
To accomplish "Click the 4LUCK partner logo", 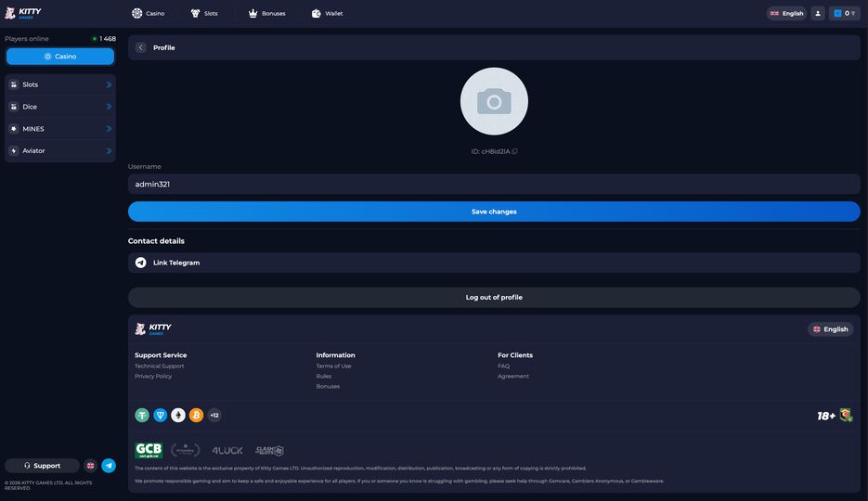I will (227, 451).
